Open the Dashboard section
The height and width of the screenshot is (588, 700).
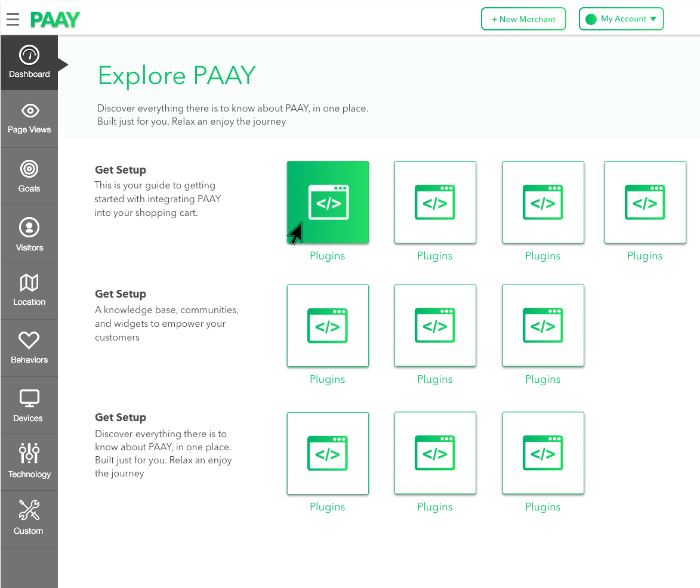[x=29, y=63]
